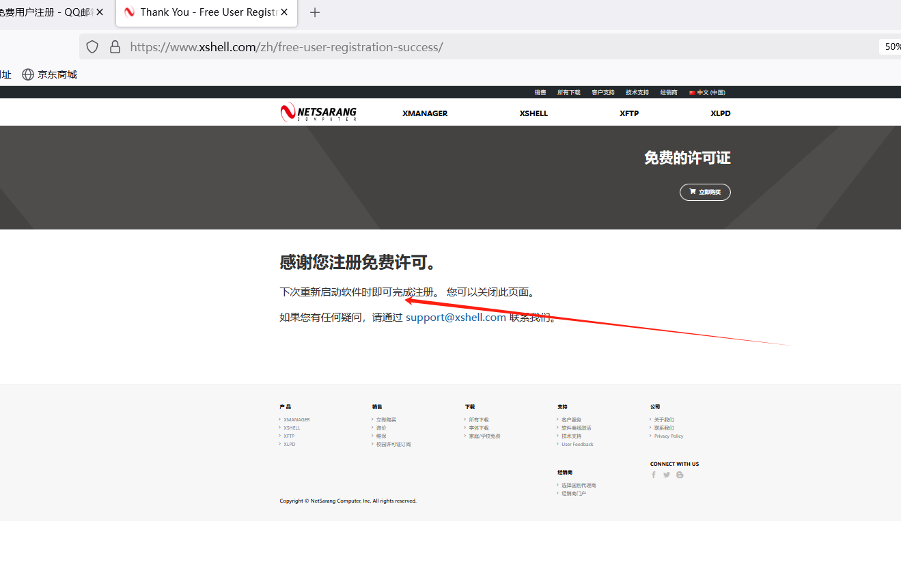Click the footer 询价 link
This screenshot has height=588, width=901.
tap(381, 428)
